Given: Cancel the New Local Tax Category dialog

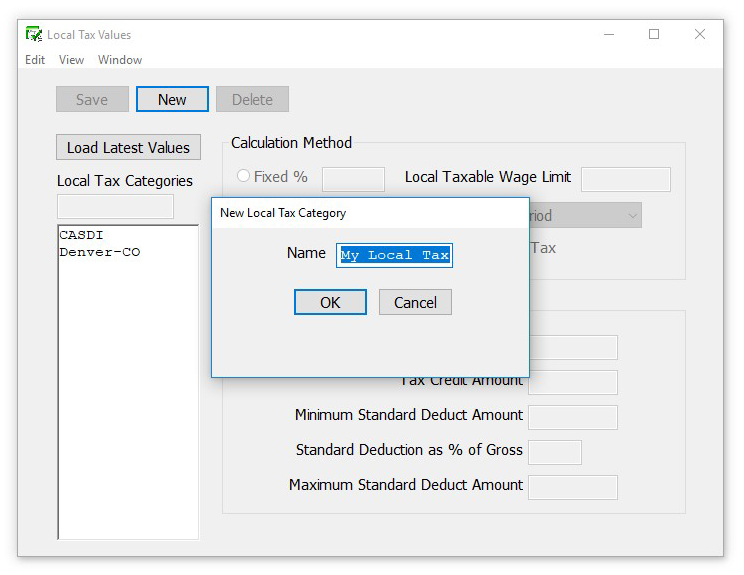Looking at the screenshot, I should [x=415, y=303].
